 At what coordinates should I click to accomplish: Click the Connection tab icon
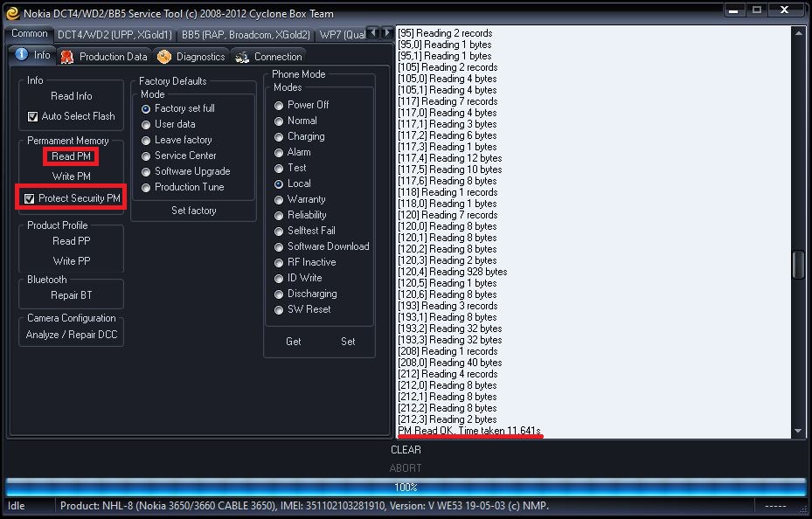tap(242, 57)
